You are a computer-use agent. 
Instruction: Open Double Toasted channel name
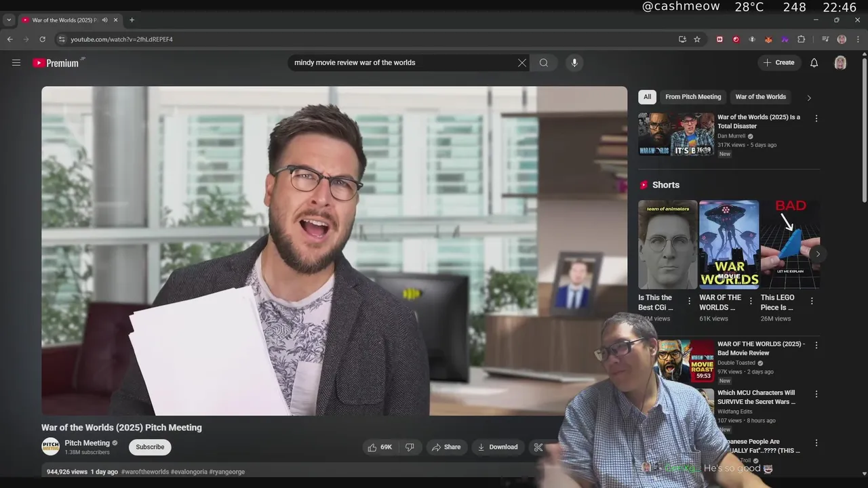pyautogui.click(x=736, y=363)
